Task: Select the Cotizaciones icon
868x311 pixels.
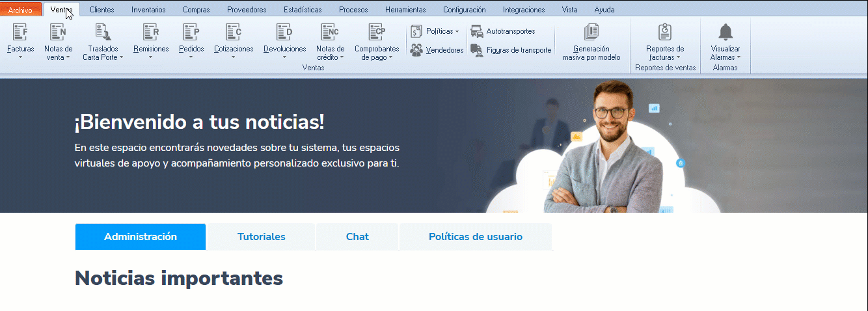Action: 234,32
